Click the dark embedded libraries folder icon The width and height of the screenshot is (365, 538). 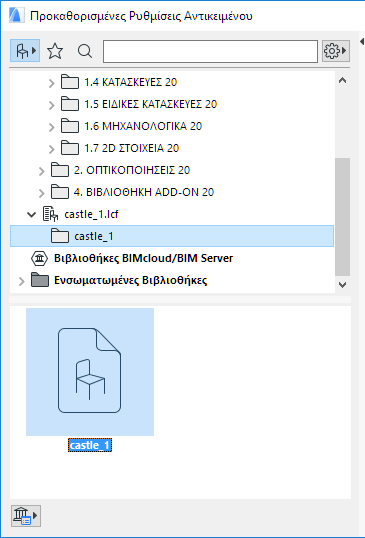[x=40, y=280]
